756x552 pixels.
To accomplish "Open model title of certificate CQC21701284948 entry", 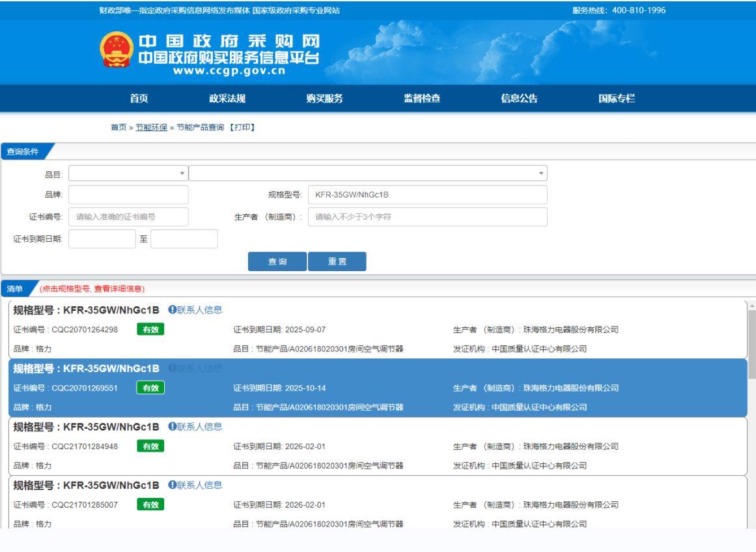I will pos(87,427).
